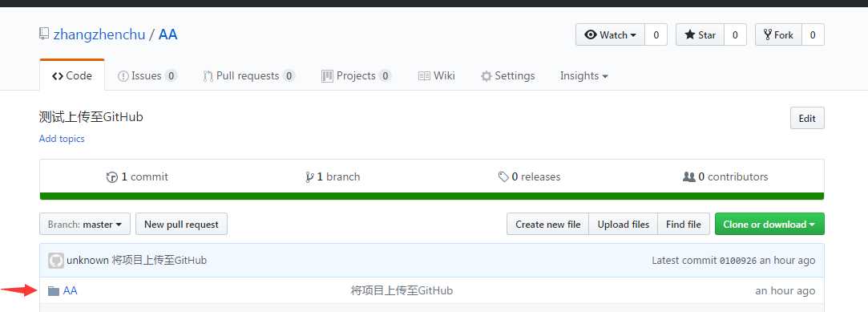Click the description text 测试上传至GitHub
868x312 pixels.
click(91, 117)
